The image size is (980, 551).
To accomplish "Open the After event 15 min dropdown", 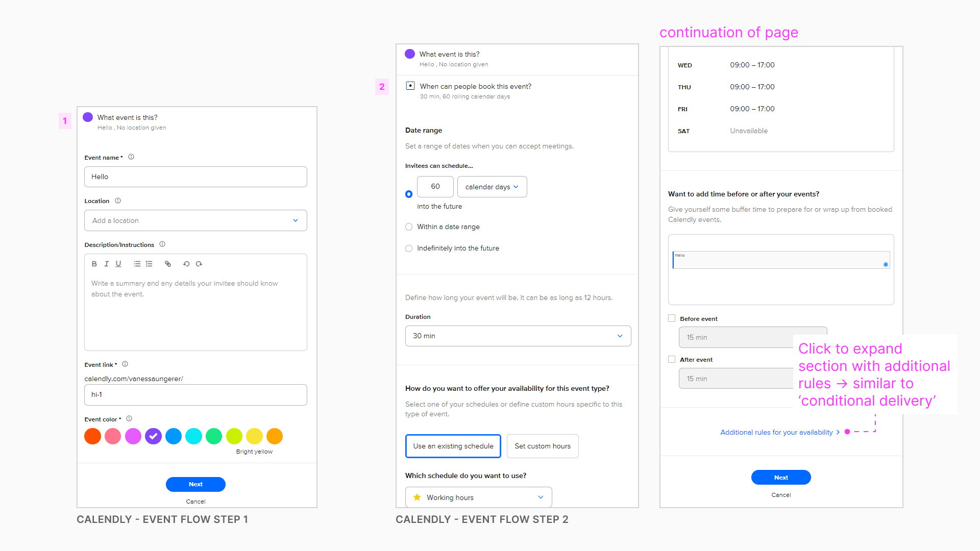I will 737,379.
